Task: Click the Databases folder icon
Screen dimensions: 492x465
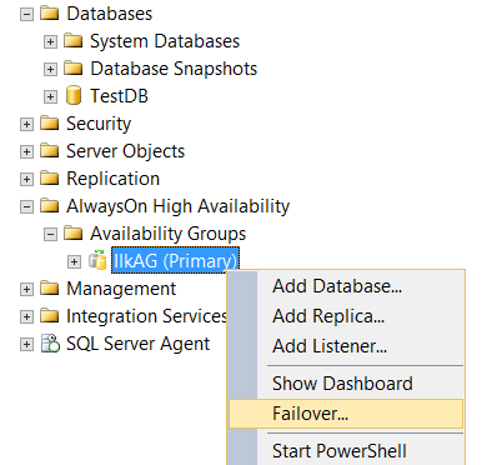Action: [49, 13]
